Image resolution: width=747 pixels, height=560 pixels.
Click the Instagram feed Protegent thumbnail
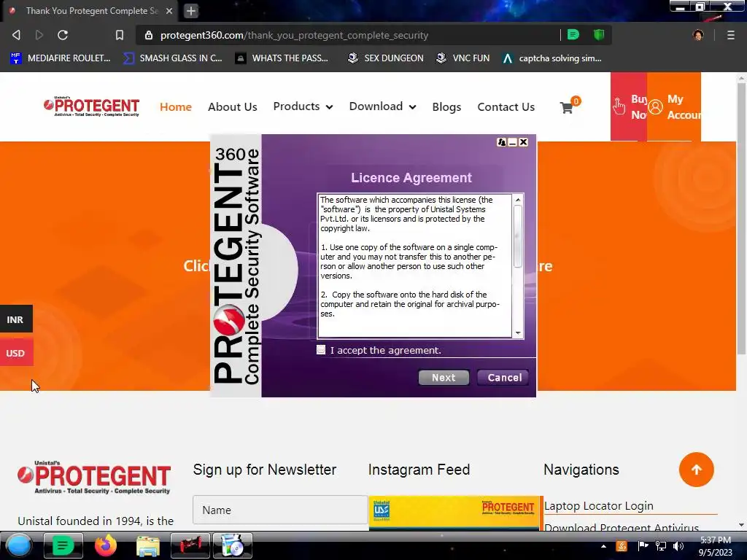click(454, 513)
